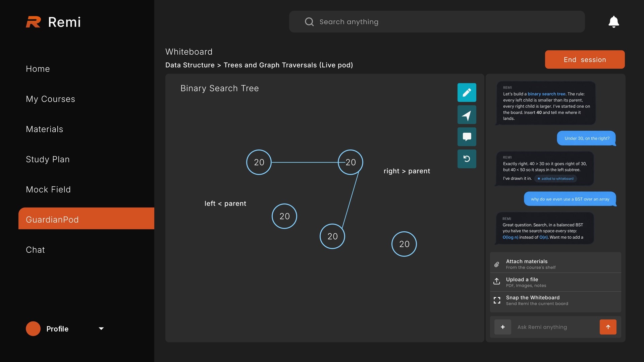
Task: Select the whiteboard comment tool
Action: [467, 137]
